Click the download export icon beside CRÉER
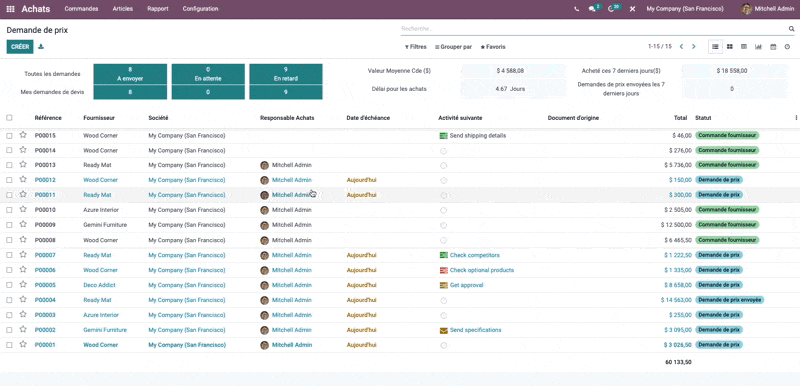 pos(41,46)
